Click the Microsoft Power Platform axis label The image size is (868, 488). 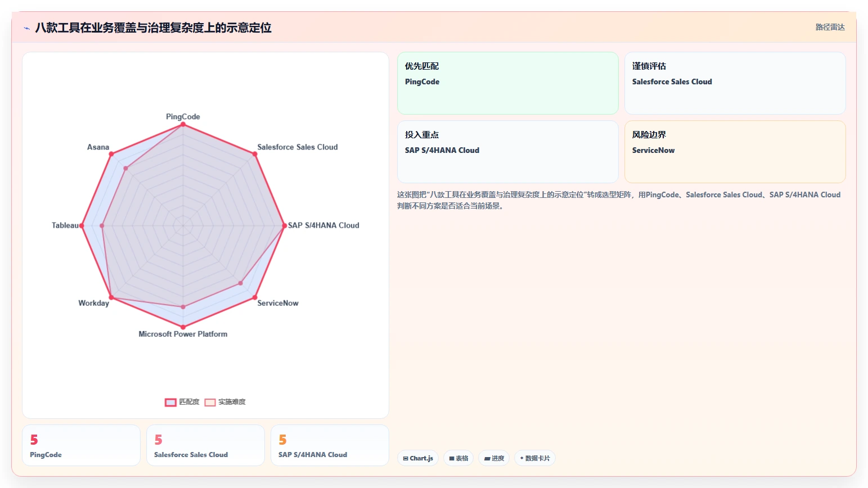pyautogui.click(x=183, y=334)
